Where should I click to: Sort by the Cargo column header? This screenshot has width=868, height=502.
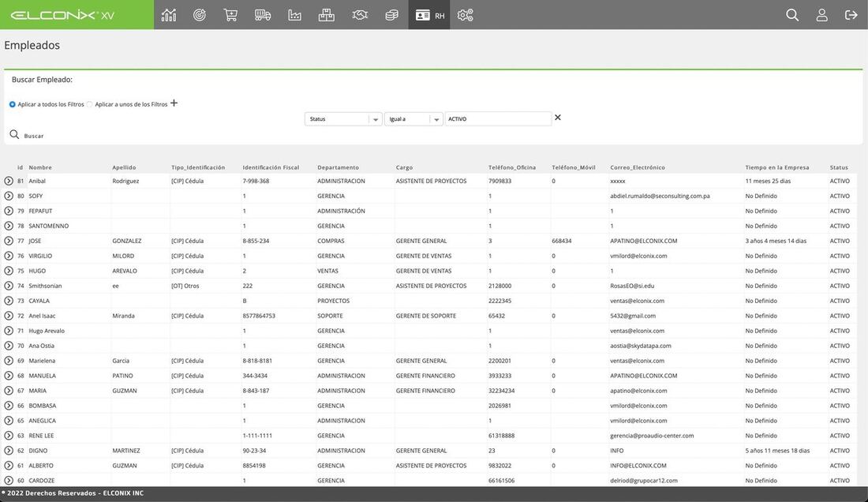pos(404,167)
